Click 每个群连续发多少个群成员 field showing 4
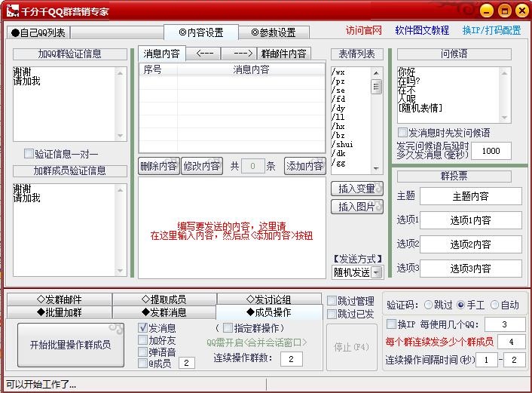 pyautogui.click(x=512, y=342)
